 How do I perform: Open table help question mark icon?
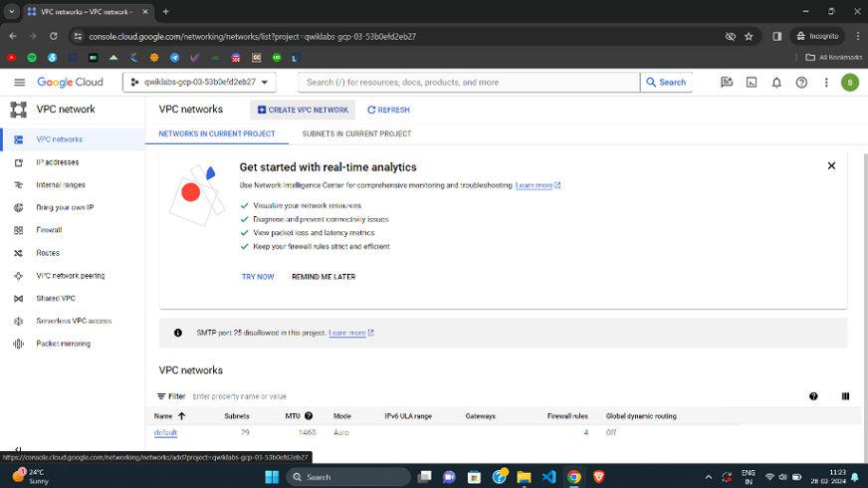[813, 396]
